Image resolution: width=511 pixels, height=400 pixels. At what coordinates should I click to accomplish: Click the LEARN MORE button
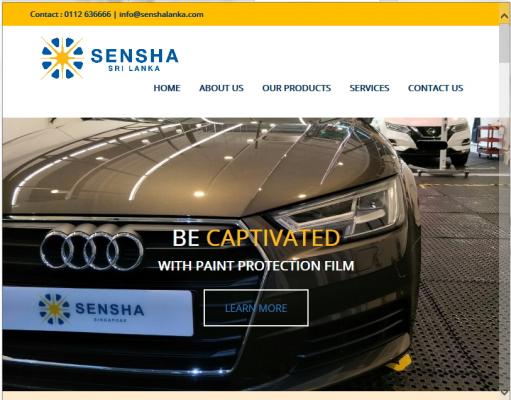[256, 308]
